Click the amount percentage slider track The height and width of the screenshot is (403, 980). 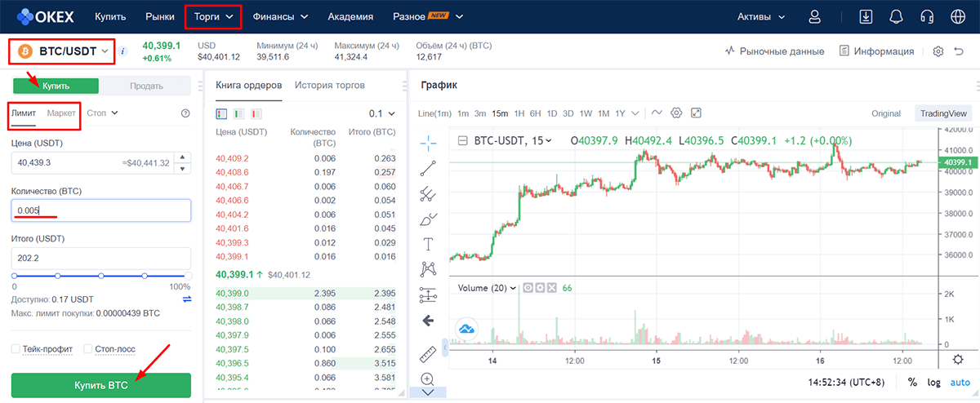[x=101, y=276]
